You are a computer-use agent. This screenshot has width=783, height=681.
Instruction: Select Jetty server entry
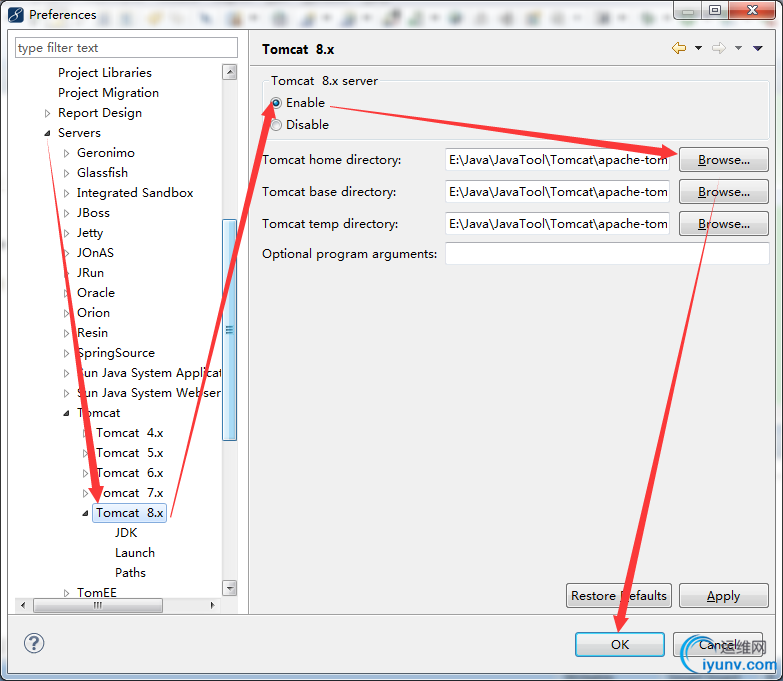(90, 233)
